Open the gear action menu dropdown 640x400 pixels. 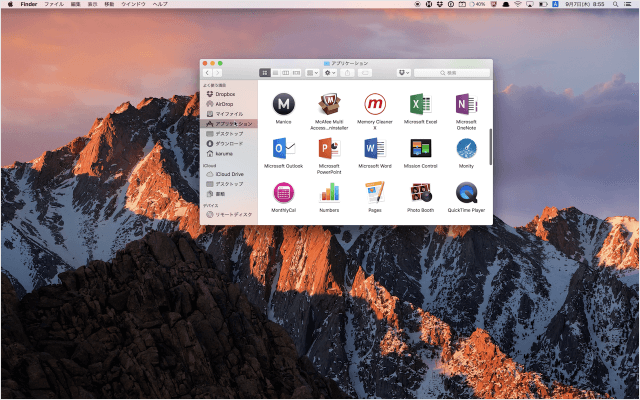[x=330, y=73]
